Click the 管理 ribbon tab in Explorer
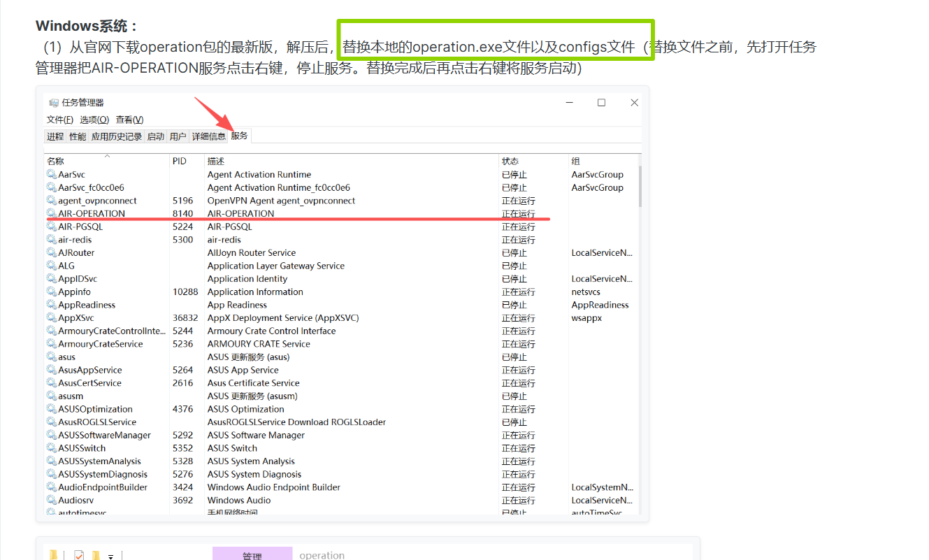 click(x=252, y=555)
